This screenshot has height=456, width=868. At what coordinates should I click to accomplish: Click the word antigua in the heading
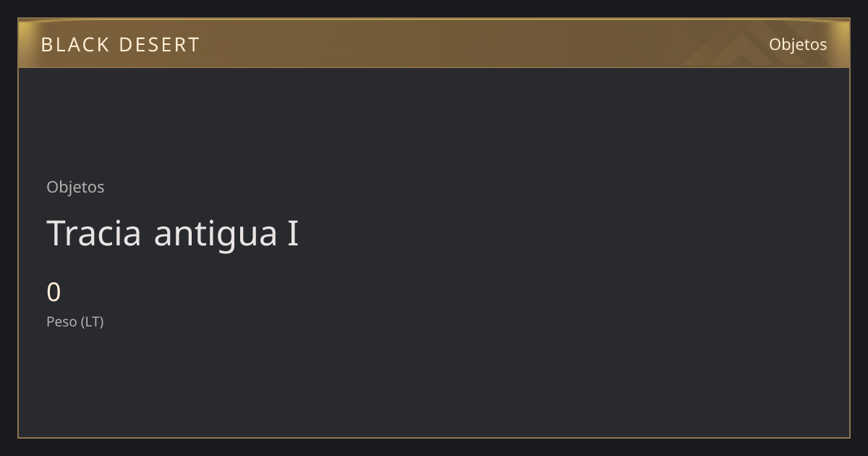pos(216,235)
